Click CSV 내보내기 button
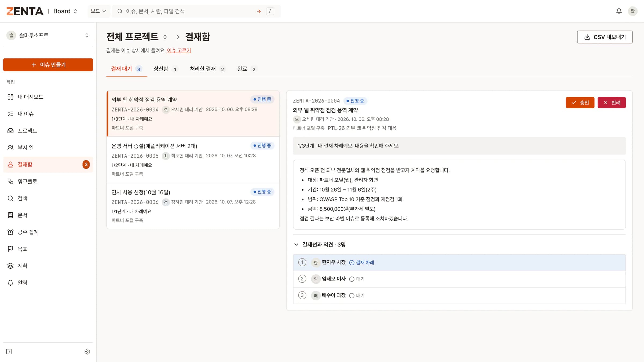Screen dimensions: 644x362 pyautogui.click(x=605, y=37)
